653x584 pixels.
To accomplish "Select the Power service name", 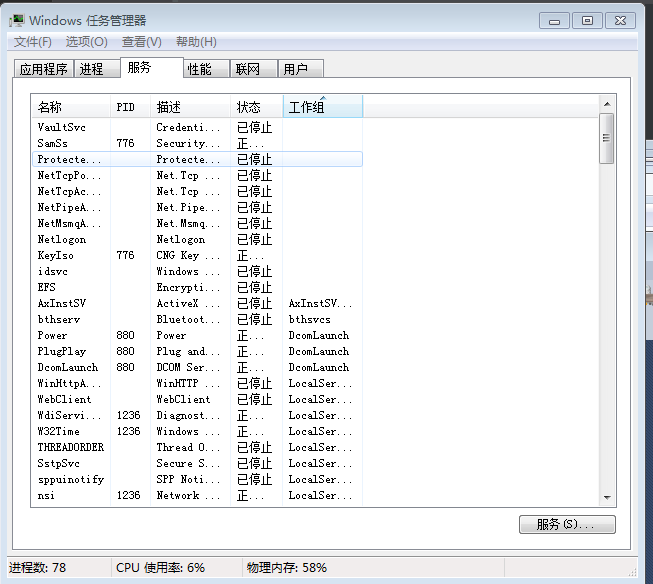I will 52,335.
